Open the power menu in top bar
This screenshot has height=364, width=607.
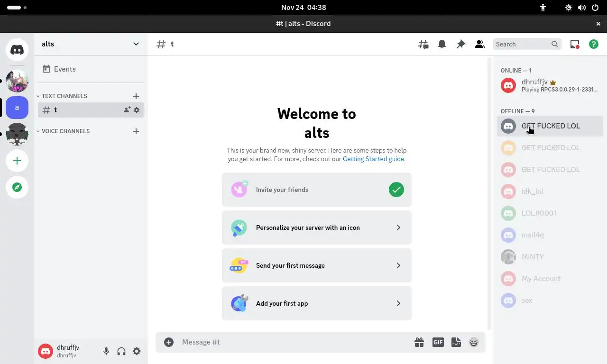tap(595, 8)
